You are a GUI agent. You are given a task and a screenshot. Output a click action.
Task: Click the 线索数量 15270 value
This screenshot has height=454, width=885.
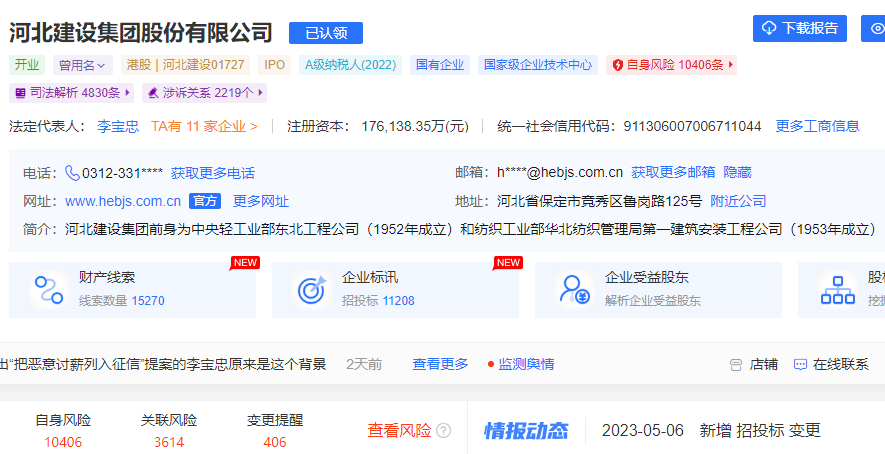pos(148,301)
